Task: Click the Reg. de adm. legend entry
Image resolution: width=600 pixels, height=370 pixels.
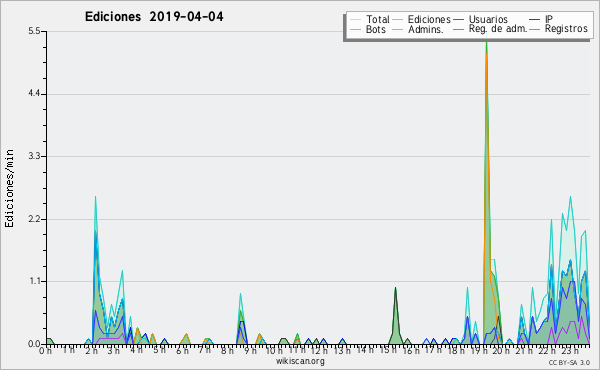Action: pyautogui.click(x=491, y=29)
